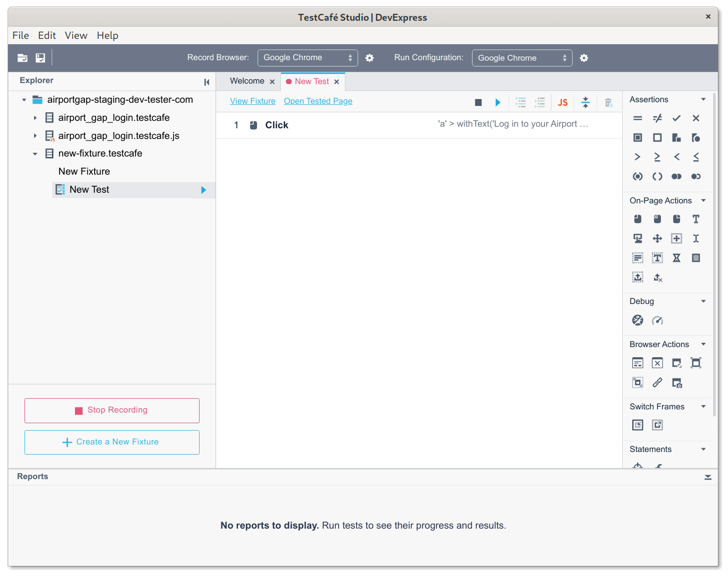Add the Ok checkmark assertion
This screenshot has width=728, height=576.
(x=676, y=118)
